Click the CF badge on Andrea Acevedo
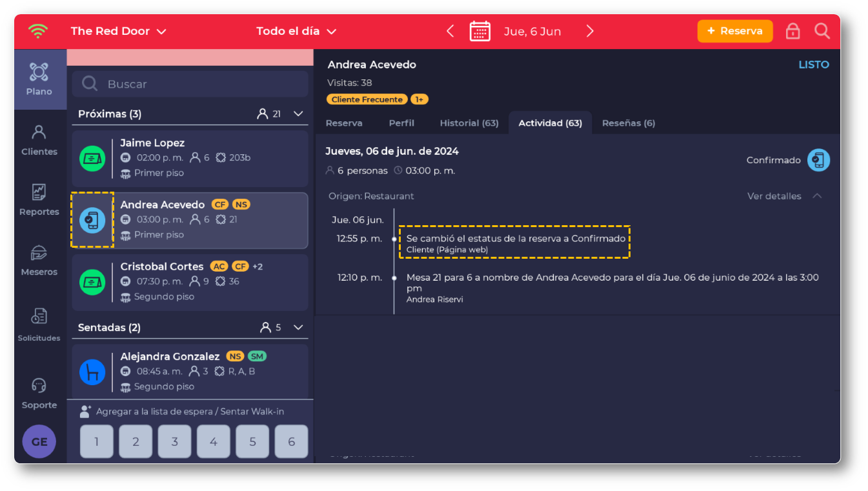 coord(220,205)
